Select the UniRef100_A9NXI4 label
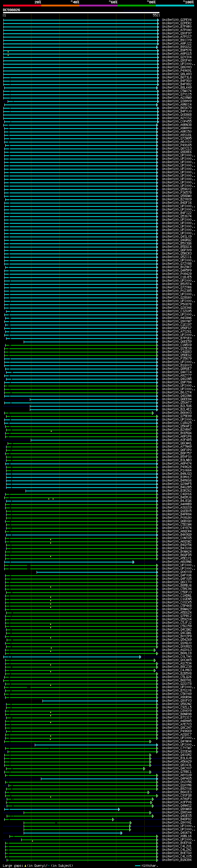The width and height of the screenshot is (197, 868). [177, 104]
